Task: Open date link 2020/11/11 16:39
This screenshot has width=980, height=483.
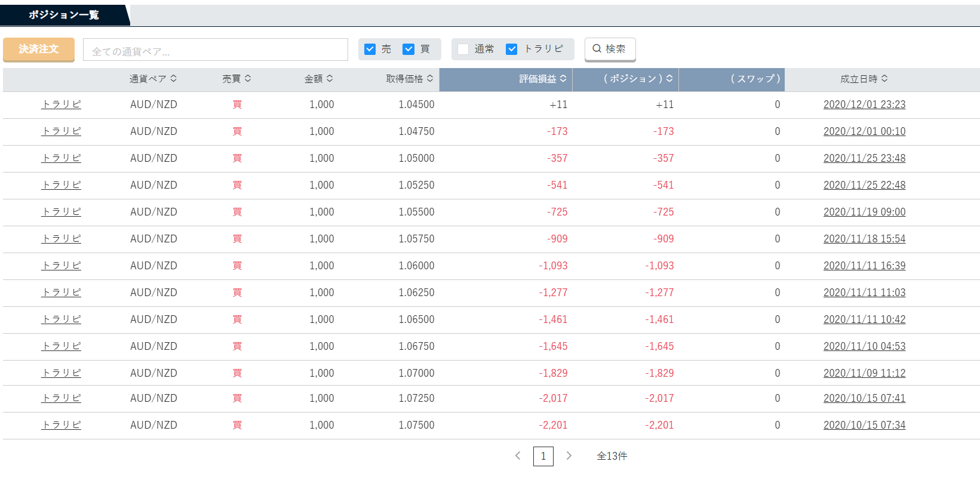Action: [x=864, y=266]
